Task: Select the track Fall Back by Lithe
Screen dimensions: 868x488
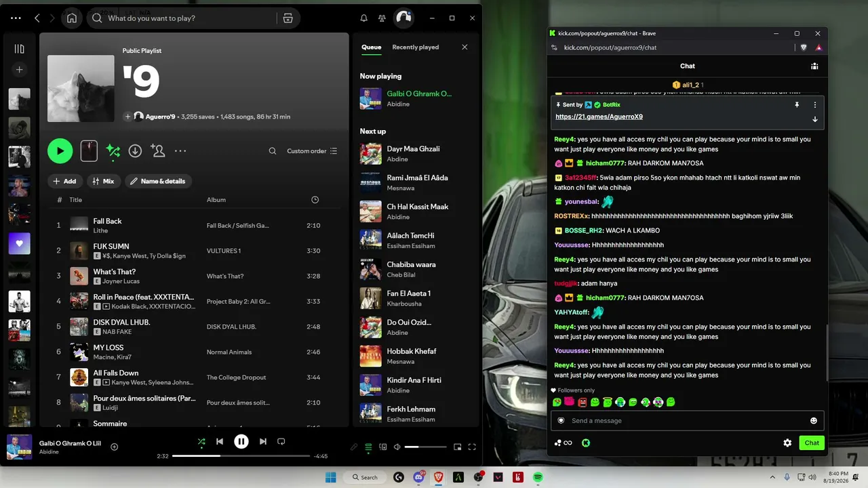Action: [194, 225]
